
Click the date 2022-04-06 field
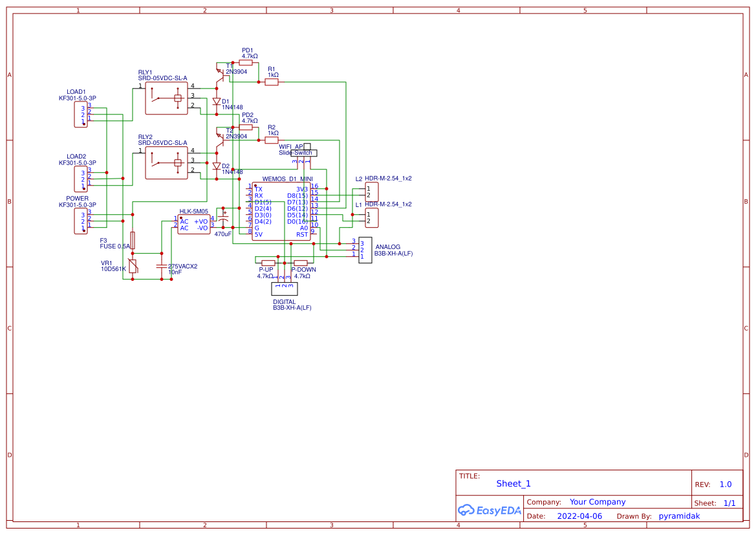580,516
